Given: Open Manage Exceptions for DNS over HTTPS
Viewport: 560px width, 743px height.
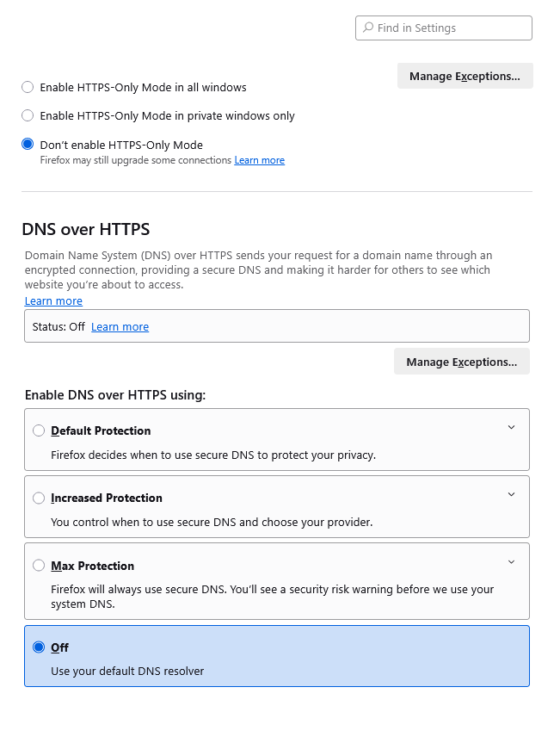Looking at the screenshot, I should coord(462,362).
